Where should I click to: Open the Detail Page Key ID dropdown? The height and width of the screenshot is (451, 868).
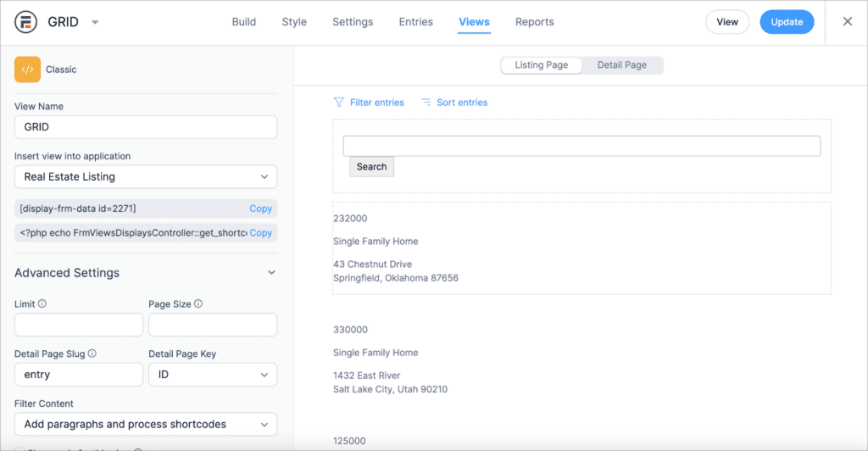pyautogui.click(x=213, y=375)
